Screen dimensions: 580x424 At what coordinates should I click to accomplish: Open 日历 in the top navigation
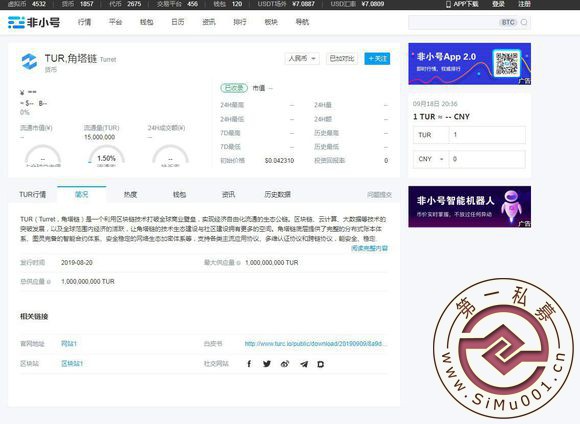pos(178,22)
